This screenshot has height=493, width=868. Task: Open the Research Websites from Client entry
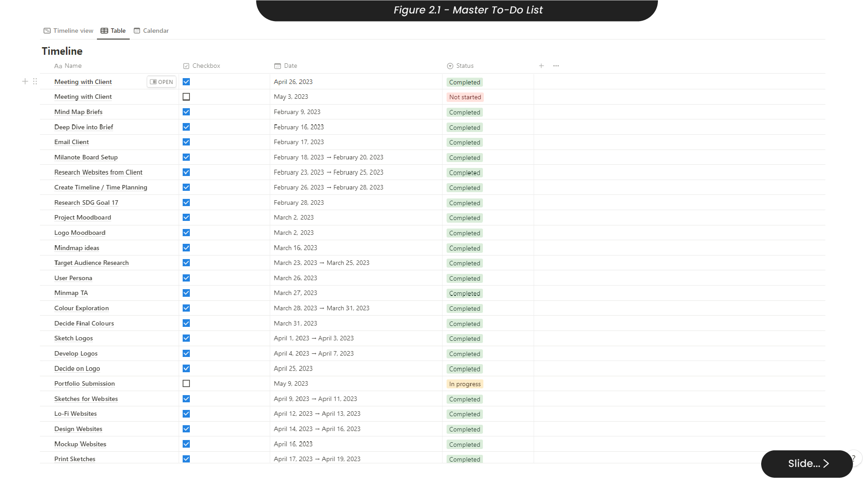click(x=98, y=172)
